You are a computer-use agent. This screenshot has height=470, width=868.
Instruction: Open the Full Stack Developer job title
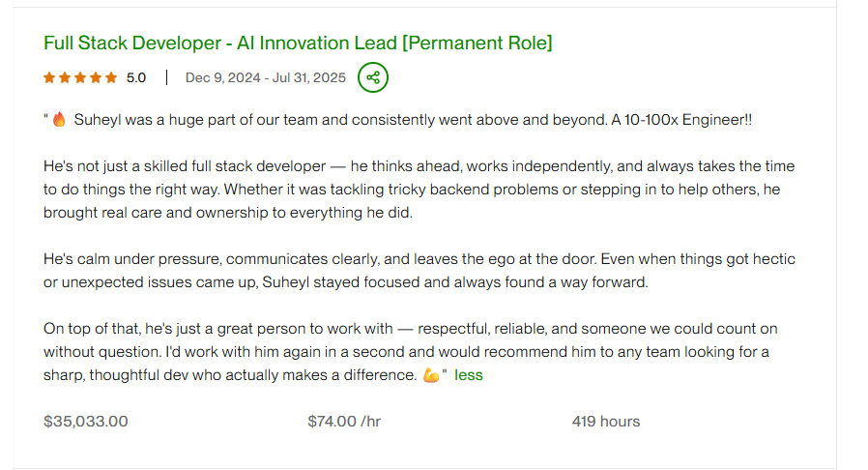click(x=298, y=43)
